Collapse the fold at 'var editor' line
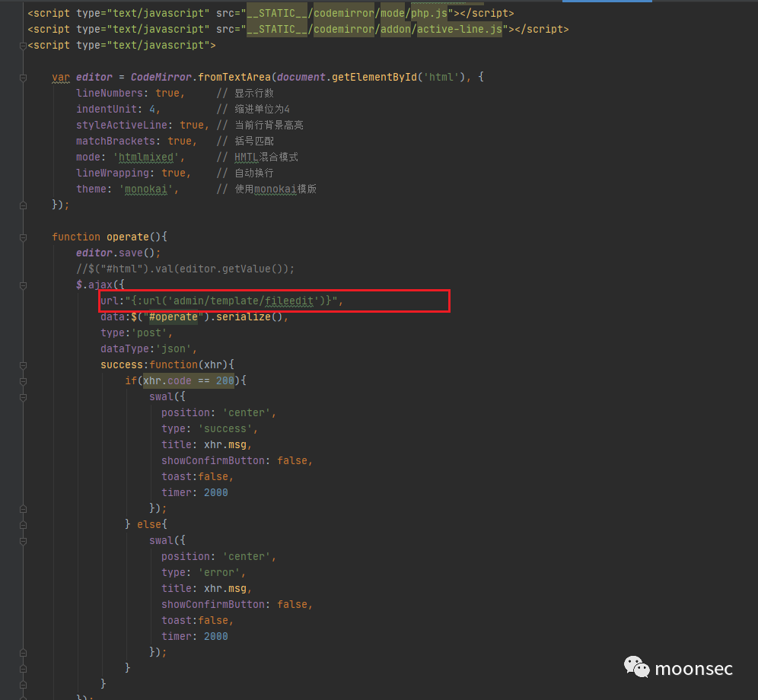The height and width of the screenshot is (700, 758). point(23,78)
